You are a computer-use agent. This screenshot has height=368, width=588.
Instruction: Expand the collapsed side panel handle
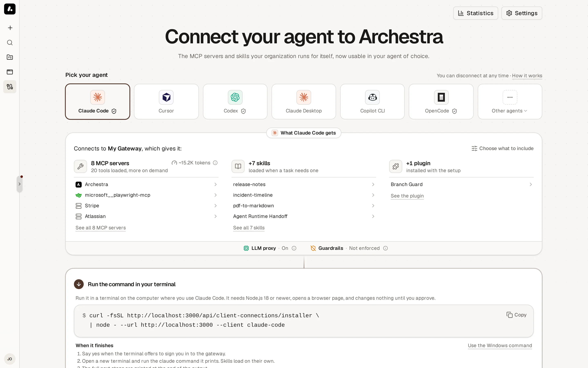click(19, 184)
